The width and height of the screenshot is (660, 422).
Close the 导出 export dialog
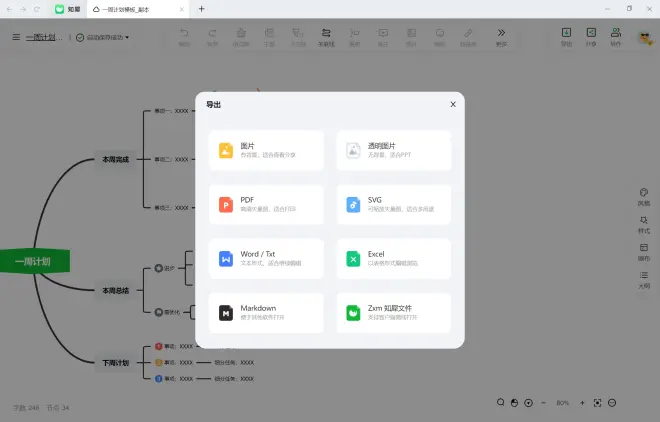453,104
